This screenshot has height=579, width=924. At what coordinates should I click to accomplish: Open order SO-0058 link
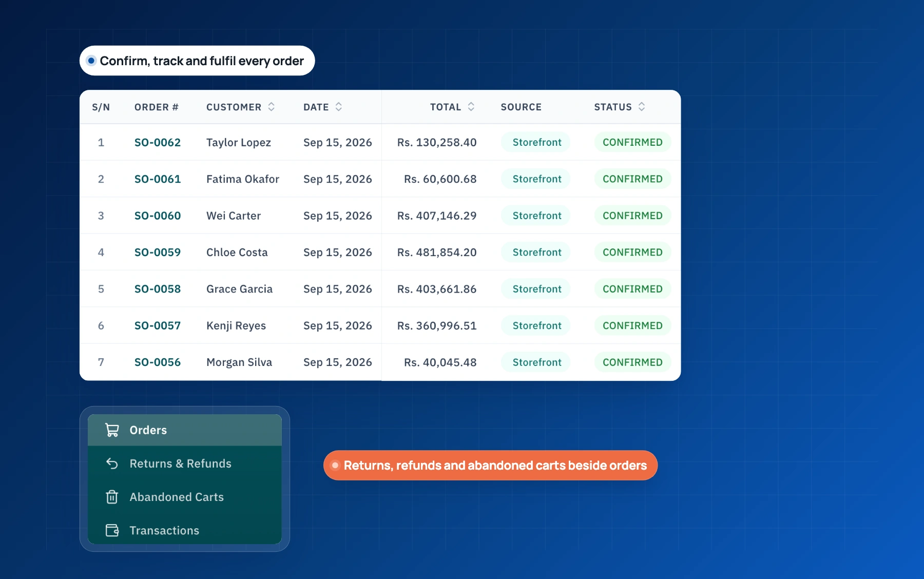158,289
